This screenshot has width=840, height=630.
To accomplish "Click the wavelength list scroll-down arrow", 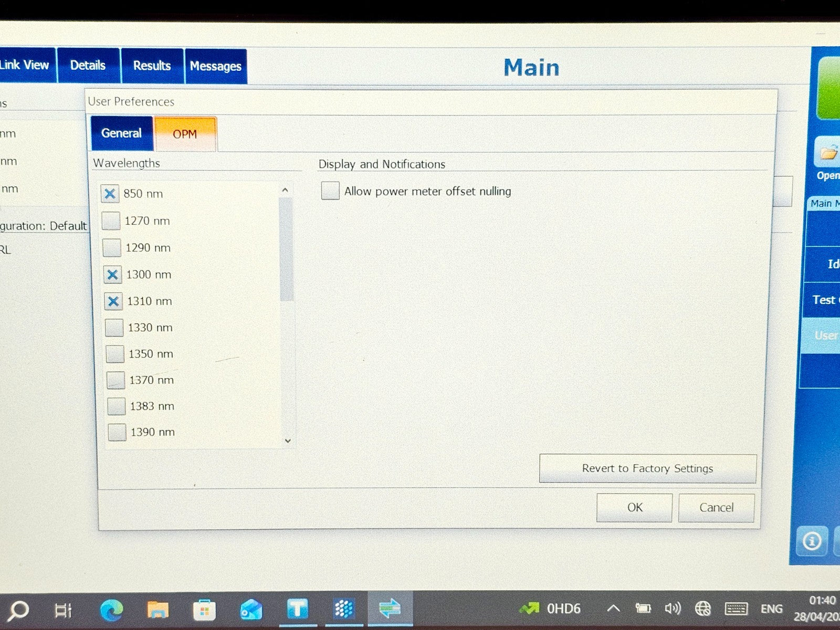I will coord(288,440).
